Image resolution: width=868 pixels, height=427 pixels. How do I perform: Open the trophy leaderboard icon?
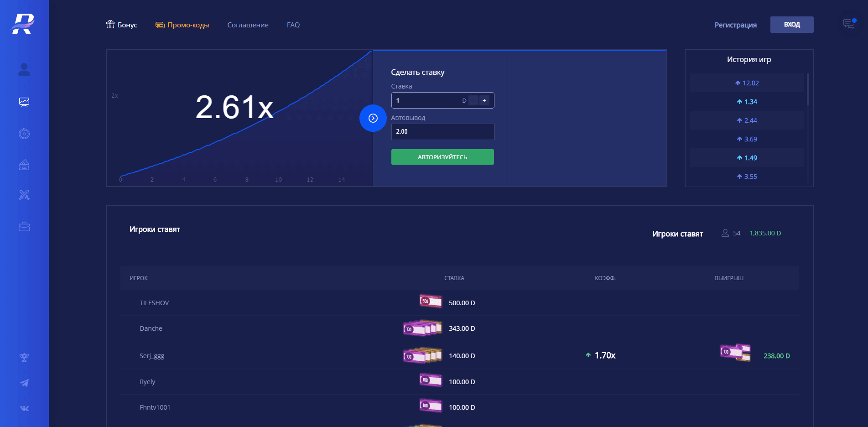(24, 357)
